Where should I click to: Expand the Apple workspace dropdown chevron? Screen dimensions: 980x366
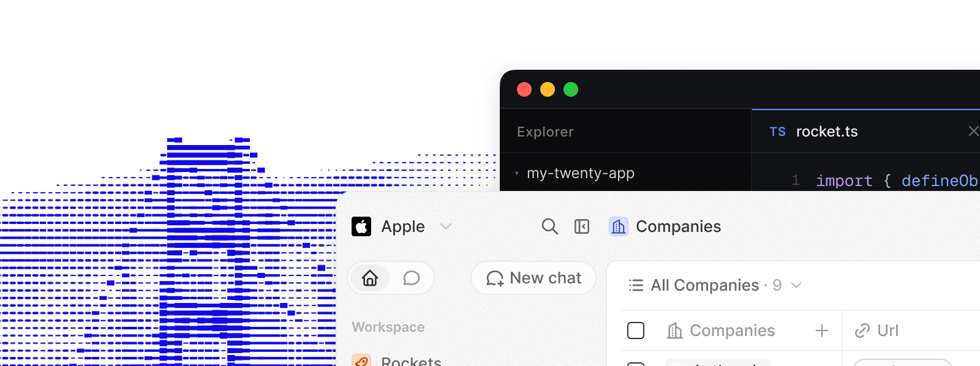446,226
